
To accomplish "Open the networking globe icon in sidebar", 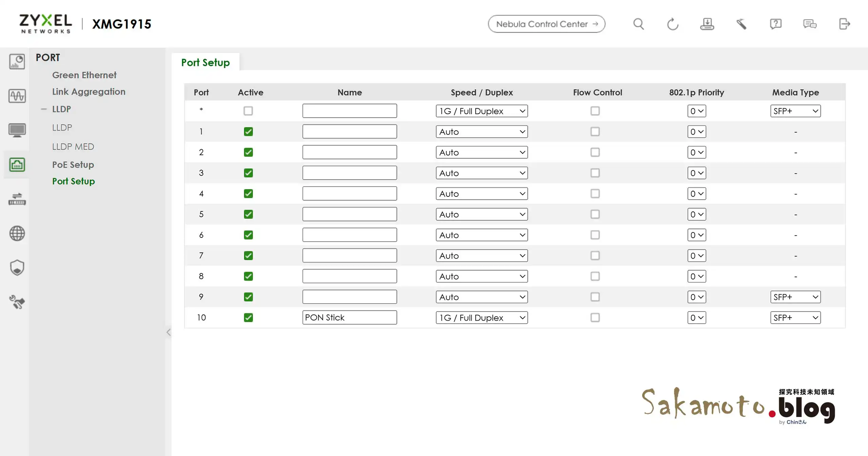I will [17, 233].
